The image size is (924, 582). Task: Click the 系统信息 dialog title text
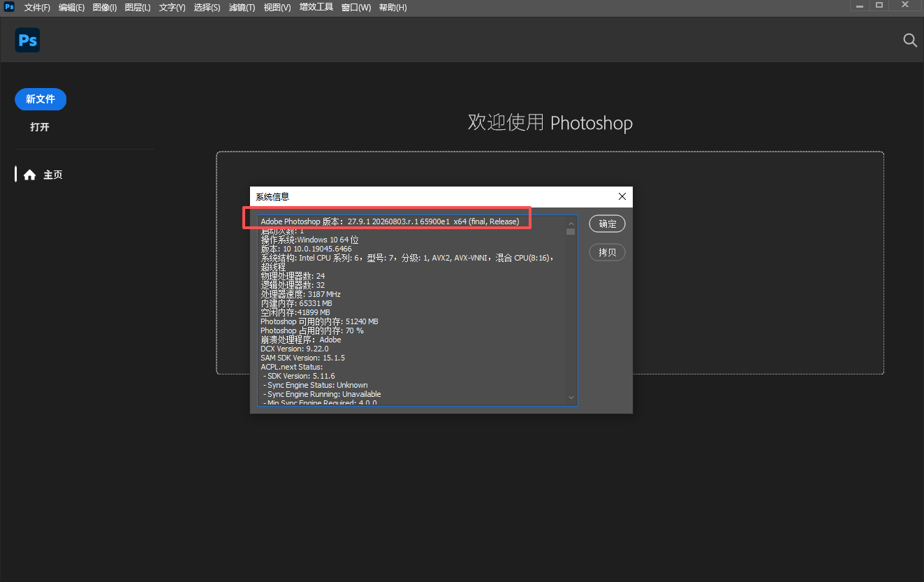(x=272, y=197)
